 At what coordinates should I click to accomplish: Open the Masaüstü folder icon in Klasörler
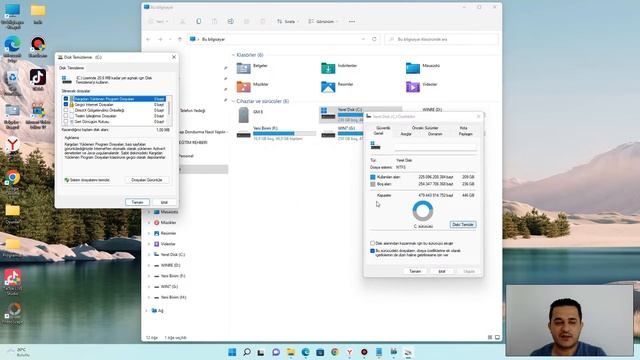tap(413, 68)
